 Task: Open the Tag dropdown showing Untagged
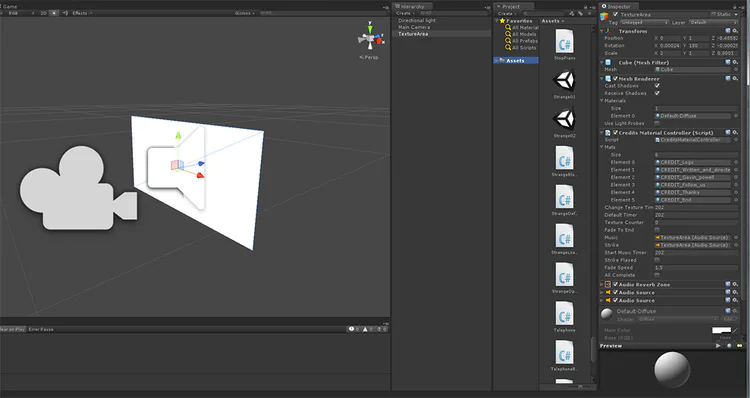tap(644, 22)
